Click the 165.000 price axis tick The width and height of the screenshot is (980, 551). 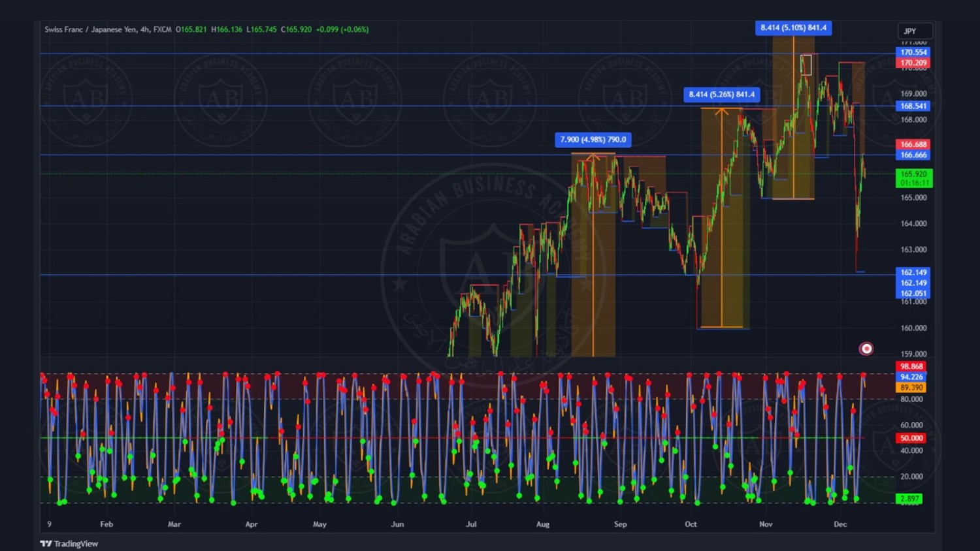(x=913, y=198)
